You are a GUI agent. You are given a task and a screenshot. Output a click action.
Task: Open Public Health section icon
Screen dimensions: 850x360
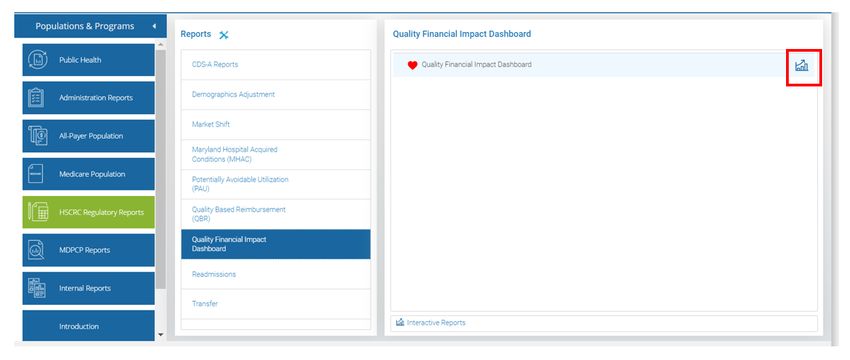(x=38, y=60)
